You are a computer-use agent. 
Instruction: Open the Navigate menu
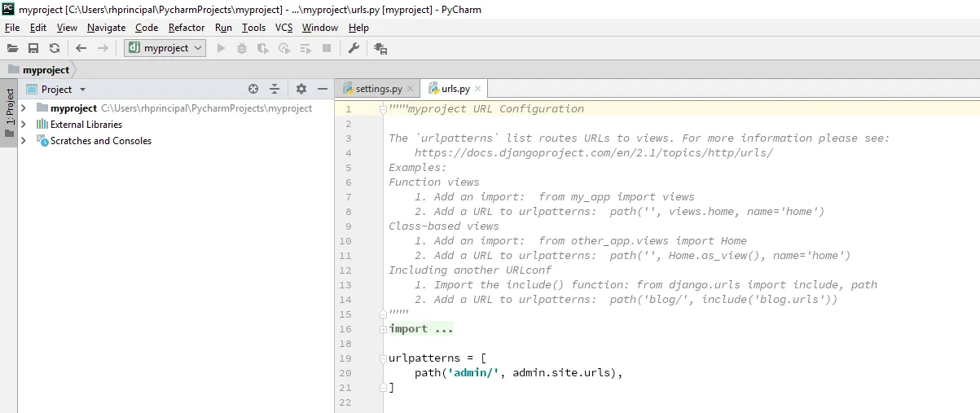click(x=107, y=28)
